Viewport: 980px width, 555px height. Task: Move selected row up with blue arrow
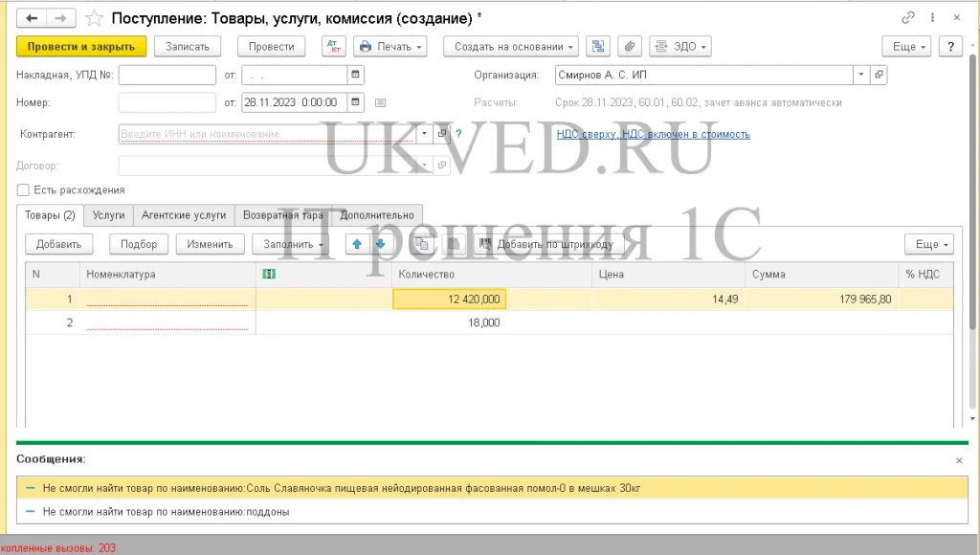click(357, 244)
